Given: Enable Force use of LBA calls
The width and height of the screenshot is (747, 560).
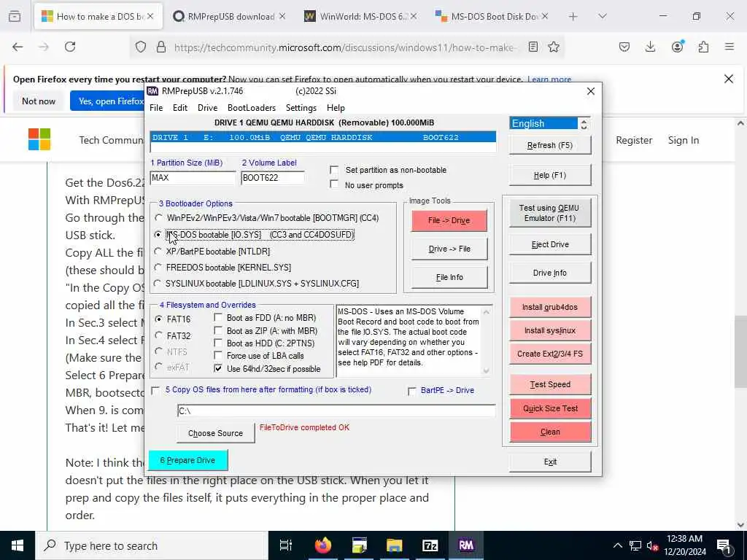Looking at the screenshot, I should tap(218, 356).
